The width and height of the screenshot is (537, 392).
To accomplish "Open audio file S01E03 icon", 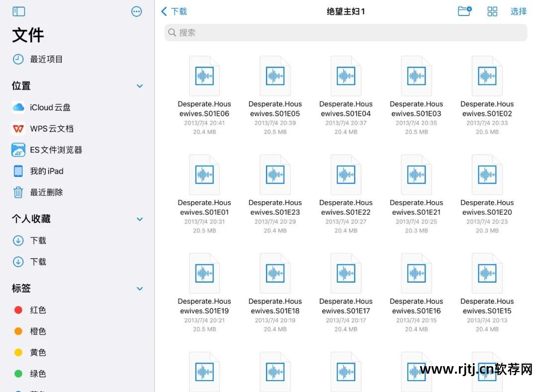I will pyautogui.click(x=417, y=76).
